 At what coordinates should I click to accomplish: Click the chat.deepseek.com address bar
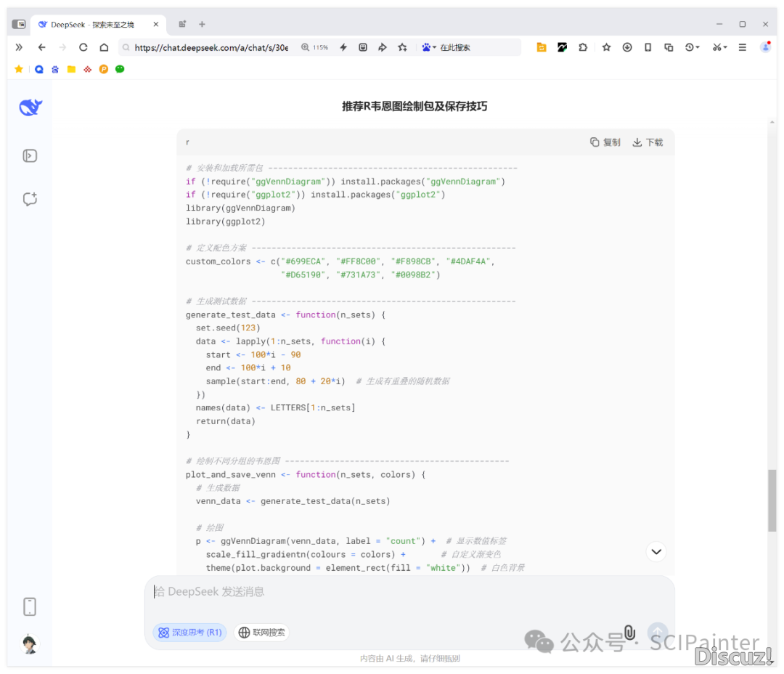(211, 47)
